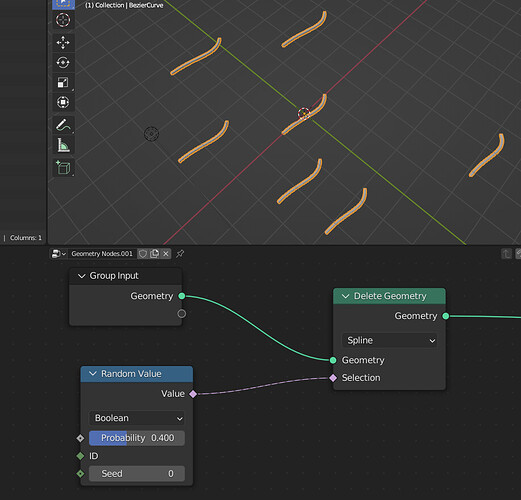Select the Move tool
Viewport: 521px width, 500px height.
click(x=63, y=43)
